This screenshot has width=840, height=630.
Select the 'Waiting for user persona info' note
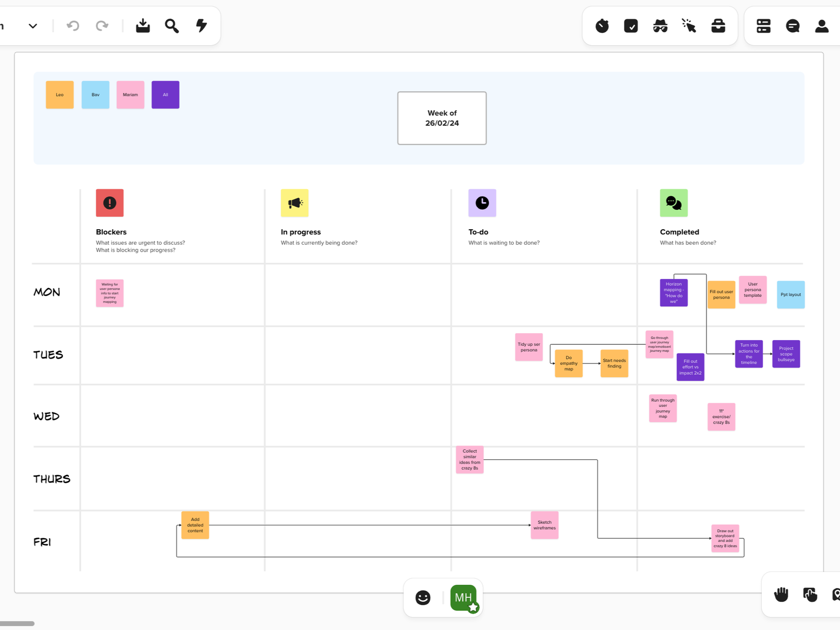point(110,293)
